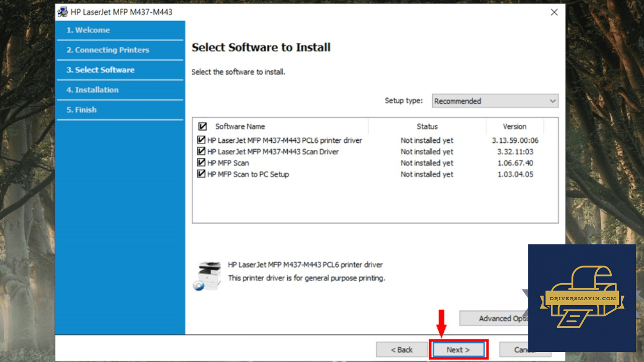Click the Status cell of the PCL6 printer driver
Viewport: 644px width, 362px height.
(x=427, y=140)
